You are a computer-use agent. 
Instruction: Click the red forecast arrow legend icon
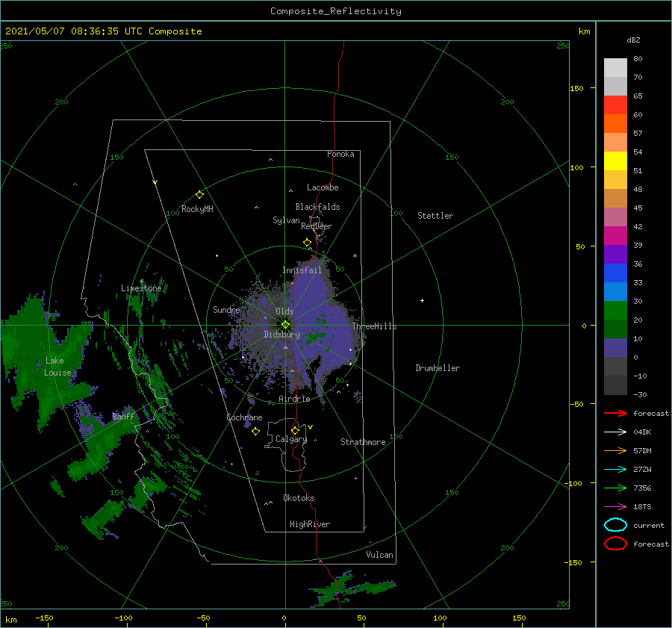tap(615, 413)
